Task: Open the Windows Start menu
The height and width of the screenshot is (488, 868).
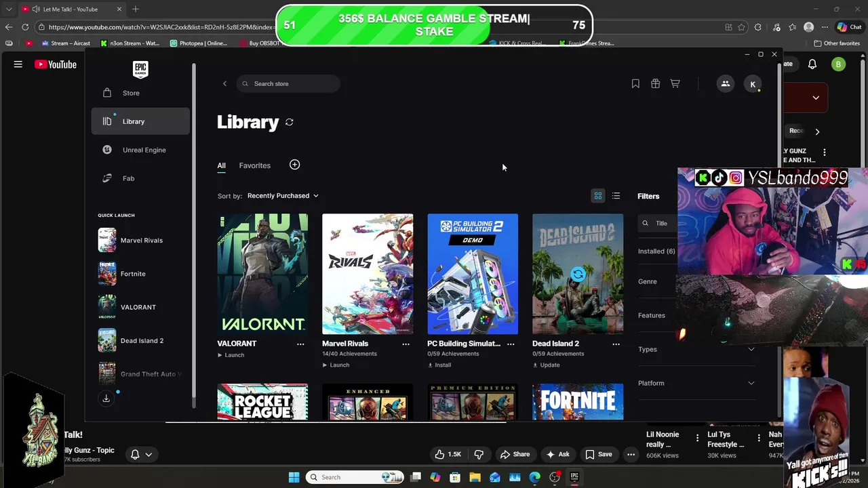Action: (294, 477)
